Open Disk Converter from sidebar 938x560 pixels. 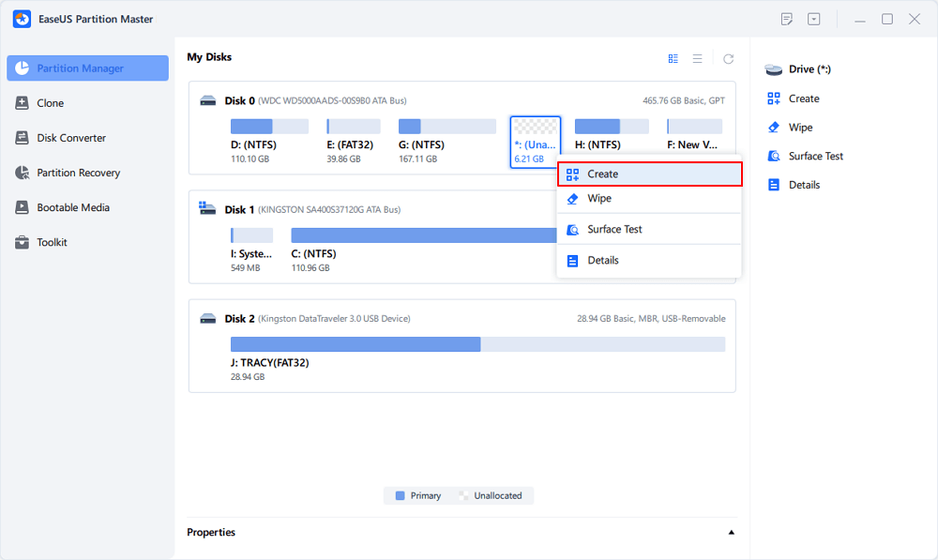point(71,138)
